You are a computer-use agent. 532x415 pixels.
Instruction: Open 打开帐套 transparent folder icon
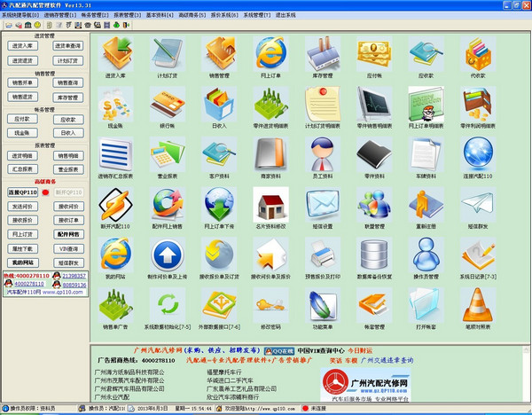(x=426, y=305)
